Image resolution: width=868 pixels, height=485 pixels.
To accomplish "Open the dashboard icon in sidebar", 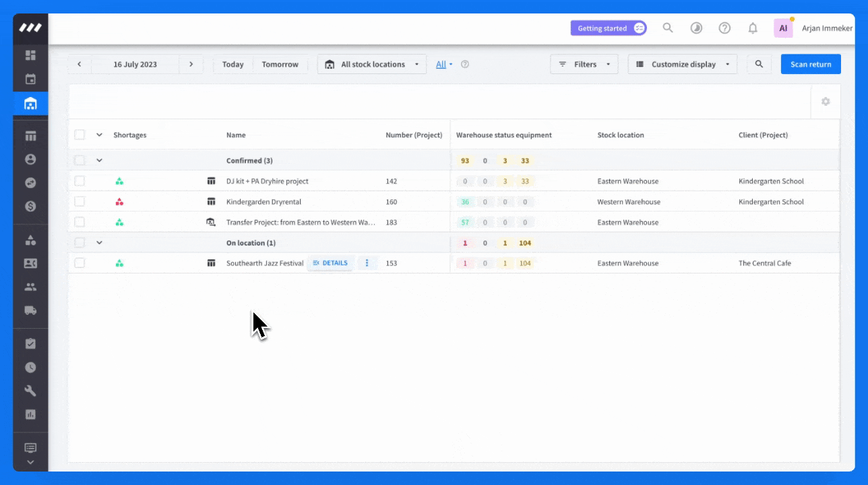I will (x=30, y=55).
